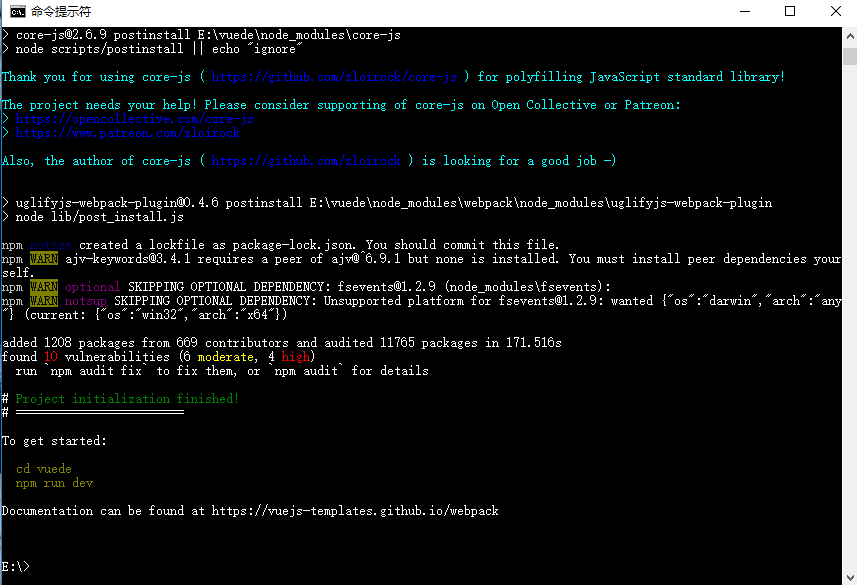The image size is (857, 585).
Task: Click the opencollective.com/core-js URL
Action: pos(134,119)
